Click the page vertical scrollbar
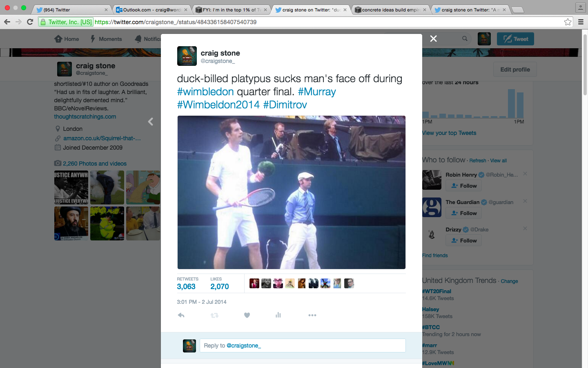 coord(585,65)
